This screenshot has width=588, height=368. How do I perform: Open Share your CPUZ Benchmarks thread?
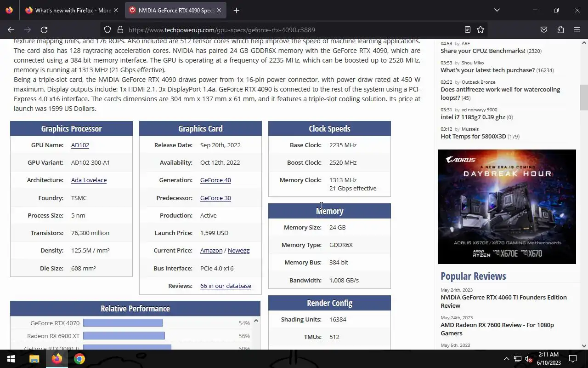483,51
